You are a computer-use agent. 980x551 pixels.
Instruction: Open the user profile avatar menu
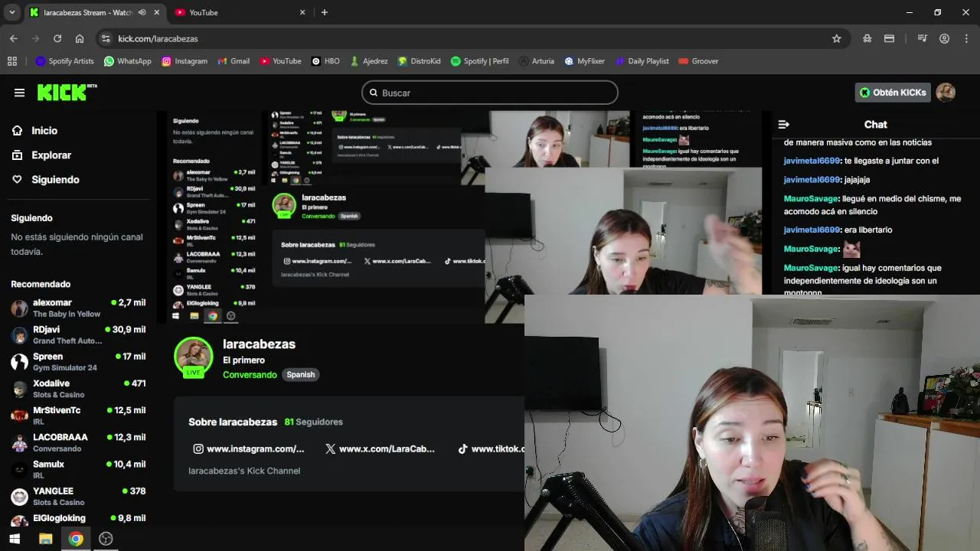946,93
